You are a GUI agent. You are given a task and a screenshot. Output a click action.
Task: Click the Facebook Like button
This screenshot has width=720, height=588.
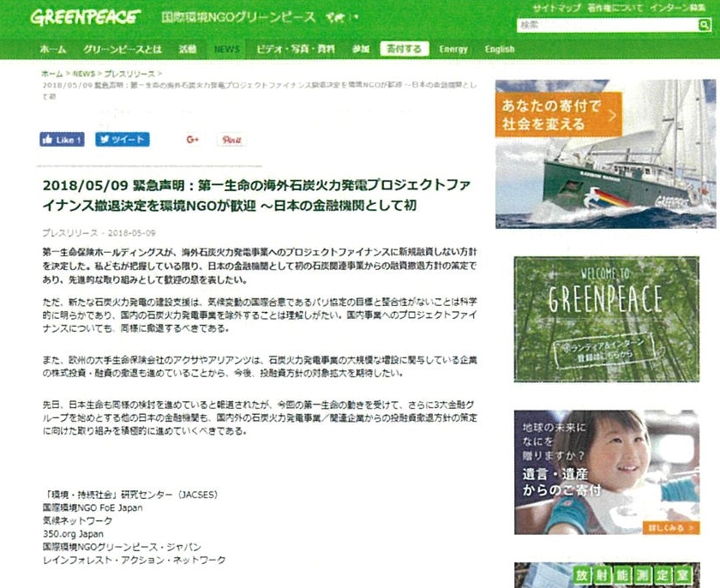(x=62, y=140)
